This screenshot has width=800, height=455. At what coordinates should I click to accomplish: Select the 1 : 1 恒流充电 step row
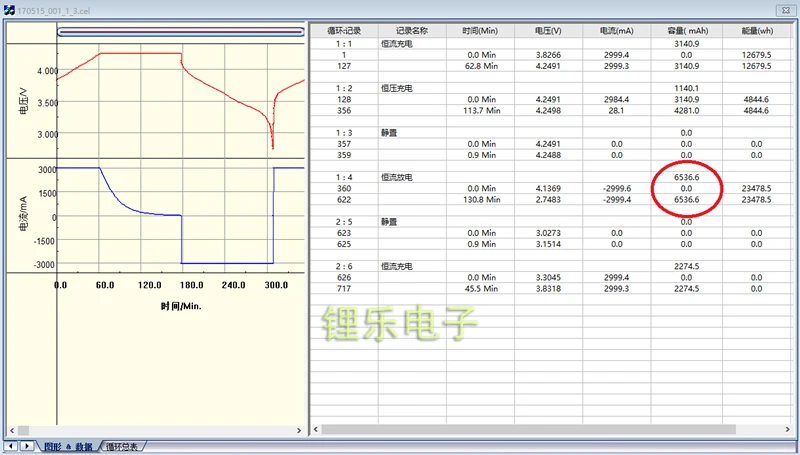(x=551, y=44)
